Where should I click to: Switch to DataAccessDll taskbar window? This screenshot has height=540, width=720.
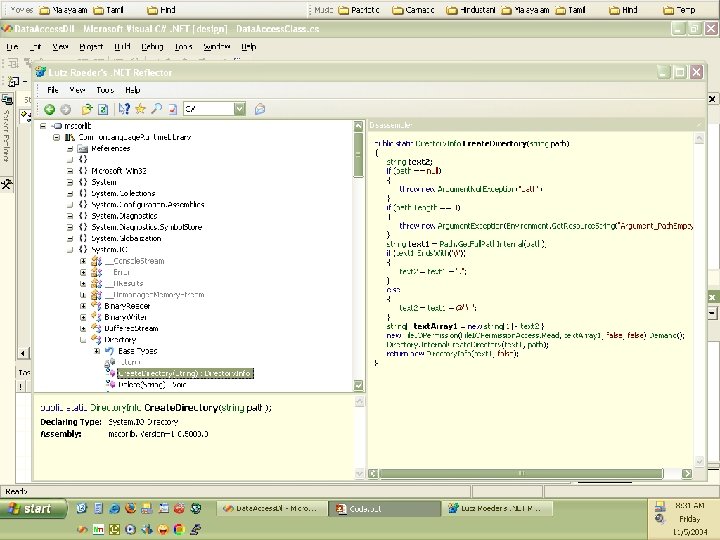click(268, 509)
